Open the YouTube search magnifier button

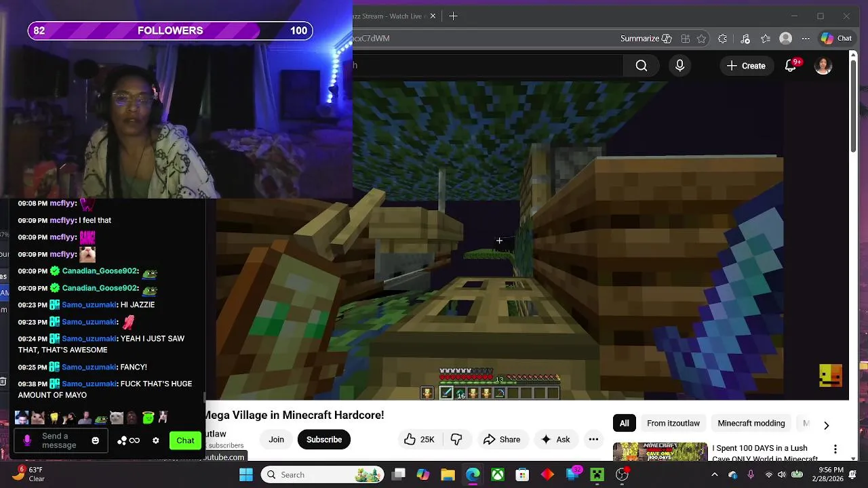click(642, 66)
